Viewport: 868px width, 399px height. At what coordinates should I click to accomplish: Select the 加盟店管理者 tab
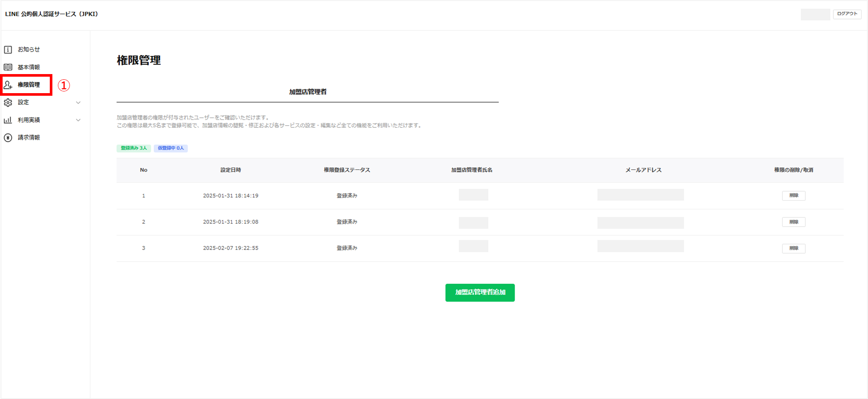[x=307, y=92]
